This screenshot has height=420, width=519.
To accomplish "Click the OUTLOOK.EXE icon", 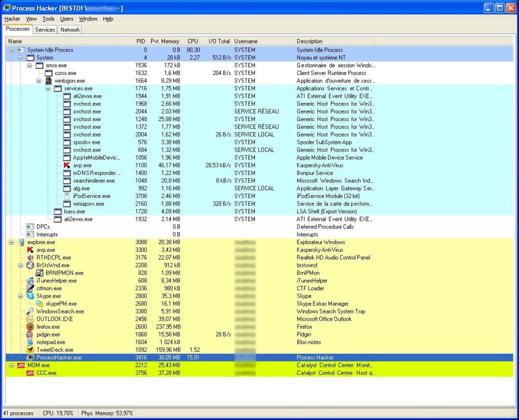I will point(30,319).
